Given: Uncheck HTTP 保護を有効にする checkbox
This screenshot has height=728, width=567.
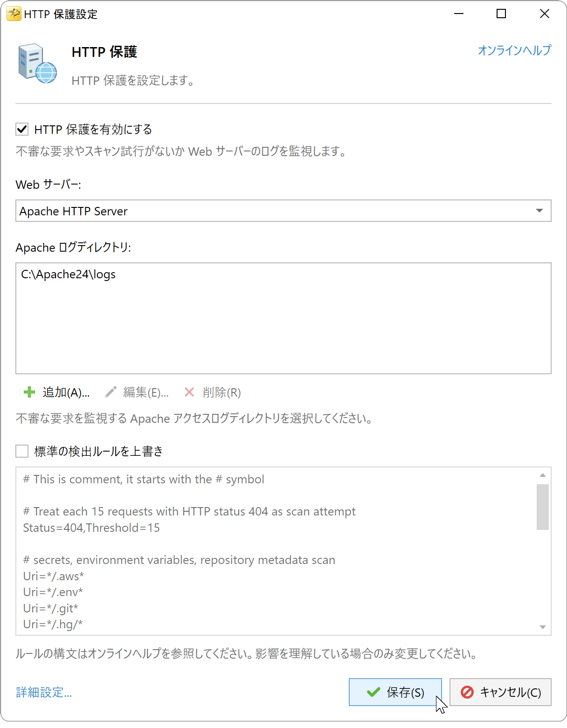Looking at the screenshot, I should pyautogui.click(x=22, y=129).
